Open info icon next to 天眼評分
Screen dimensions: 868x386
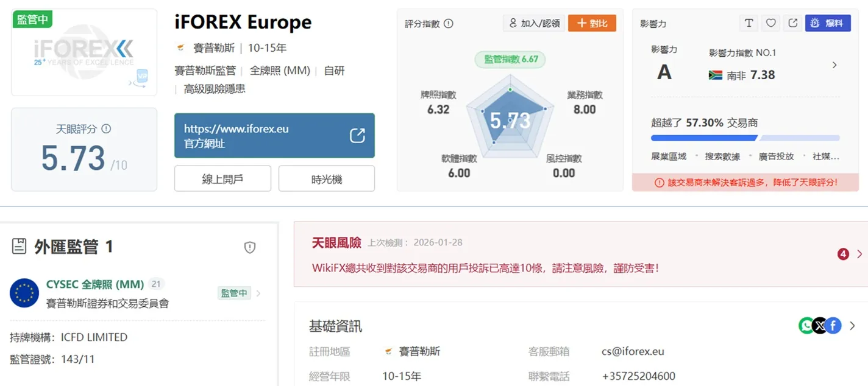pyautogui.click(x=106, y=129)
